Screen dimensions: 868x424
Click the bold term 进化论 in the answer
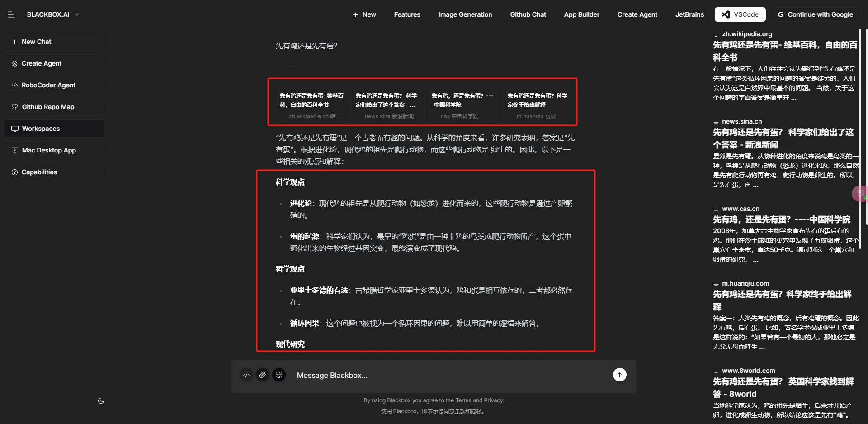[x=301, y=203]
